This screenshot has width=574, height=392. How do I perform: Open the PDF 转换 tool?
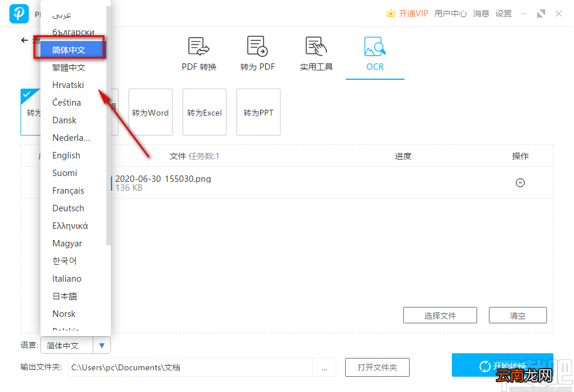tap(199, 54)
